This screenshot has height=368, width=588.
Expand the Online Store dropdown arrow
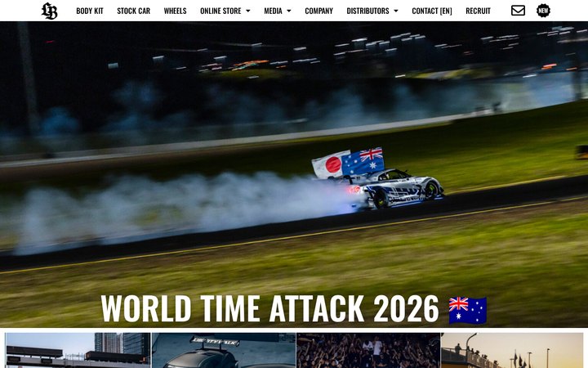tap(248, 11)
